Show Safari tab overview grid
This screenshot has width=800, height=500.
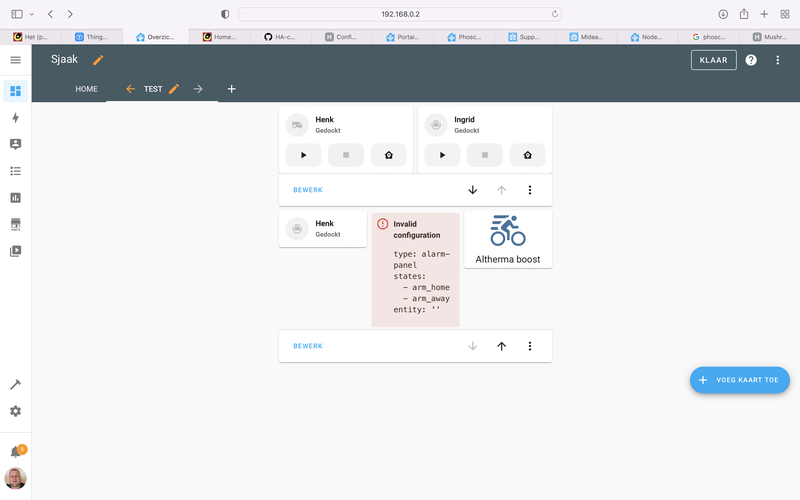pyautogui.click(x=785, y=14)
